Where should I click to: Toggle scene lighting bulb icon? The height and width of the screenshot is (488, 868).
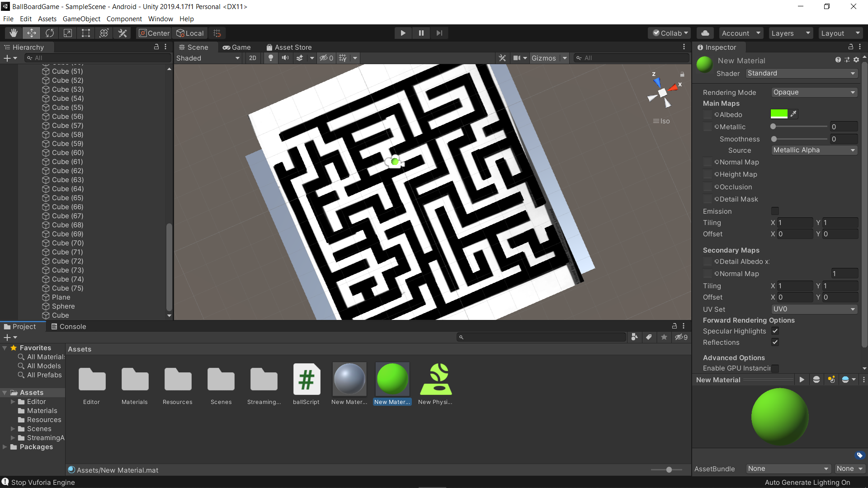[270, 58]
